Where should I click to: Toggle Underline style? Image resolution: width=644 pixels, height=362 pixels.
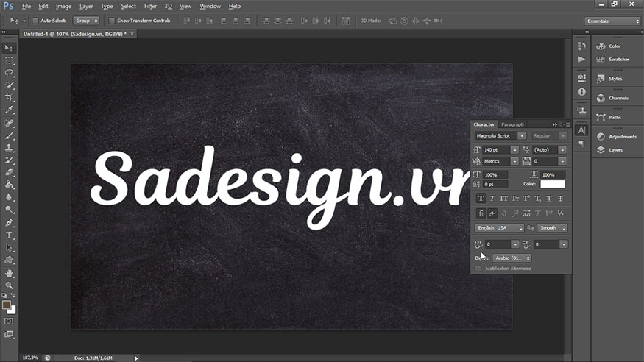coord(549,199)
